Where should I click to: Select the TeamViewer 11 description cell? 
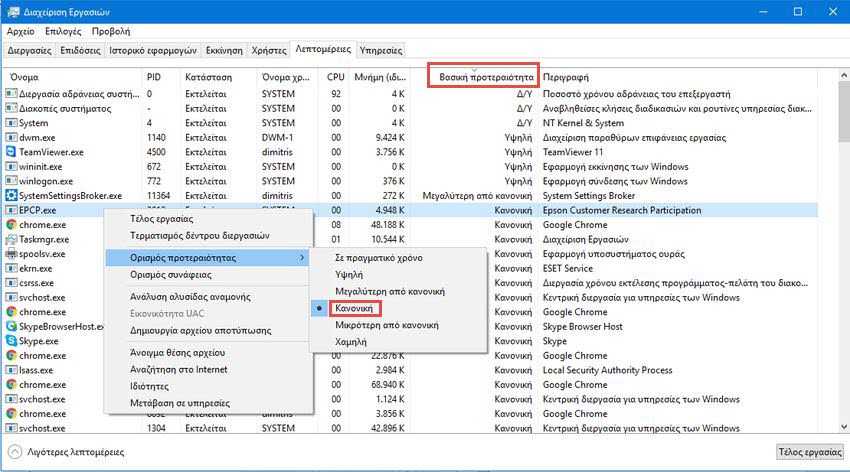(572, 152)
